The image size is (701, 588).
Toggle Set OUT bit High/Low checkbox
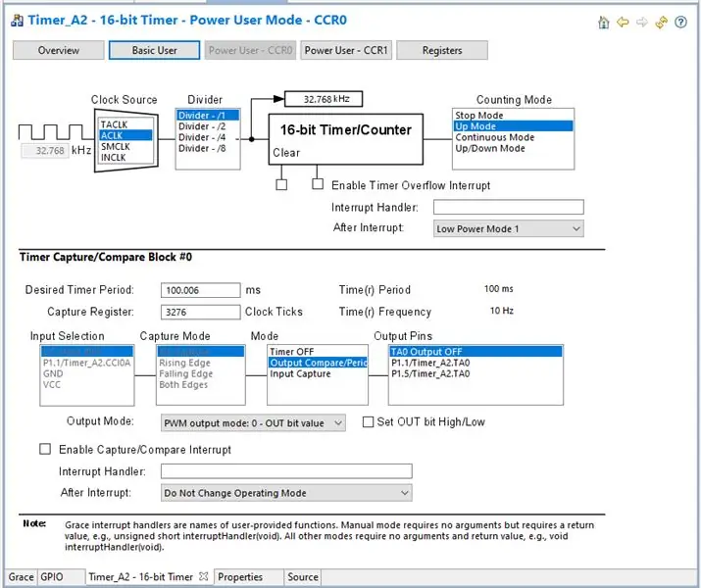pos(368,421)
